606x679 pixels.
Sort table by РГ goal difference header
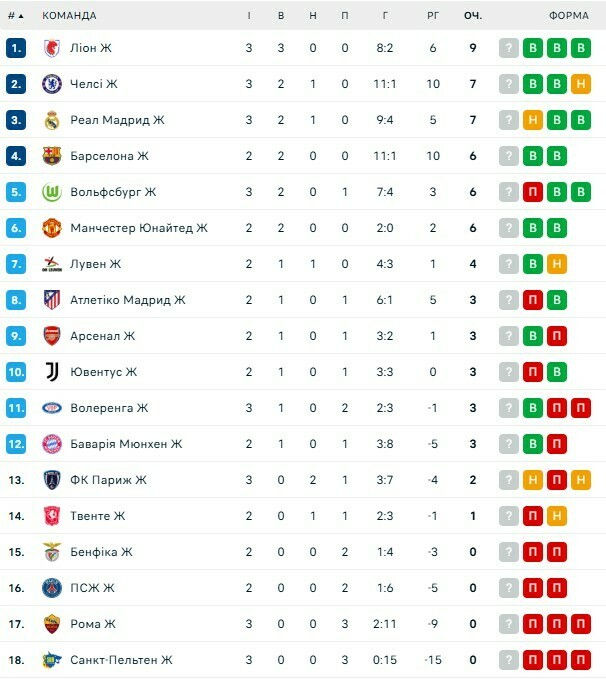tap(432, 16)
